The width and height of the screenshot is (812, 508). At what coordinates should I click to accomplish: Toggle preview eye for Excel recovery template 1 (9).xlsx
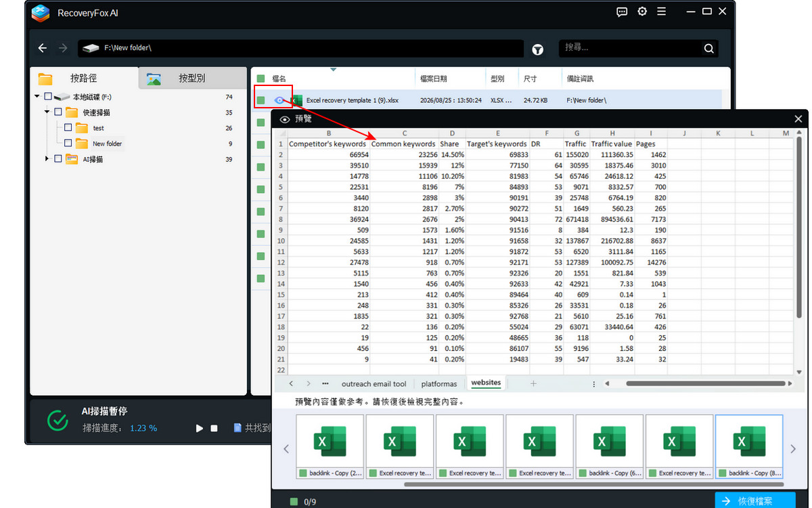(279, 100)
